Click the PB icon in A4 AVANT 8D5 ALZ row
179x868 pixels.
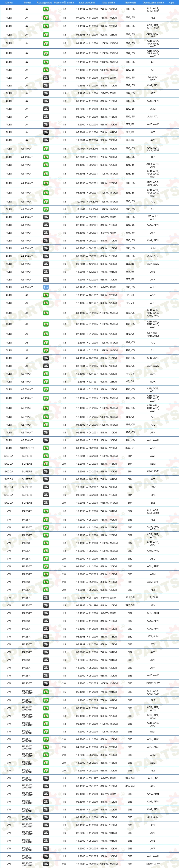tap(46, 157)
